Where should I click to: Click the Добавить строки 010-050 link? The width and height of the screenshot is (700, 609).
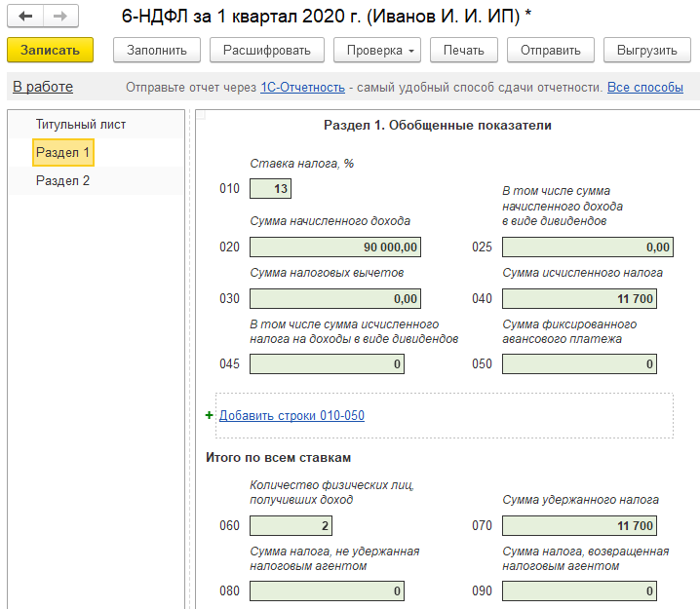point(292,415)
